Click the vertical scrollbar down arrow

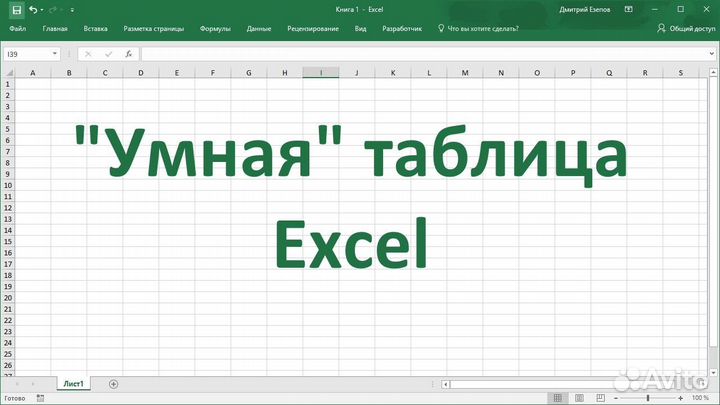[713, 373]
